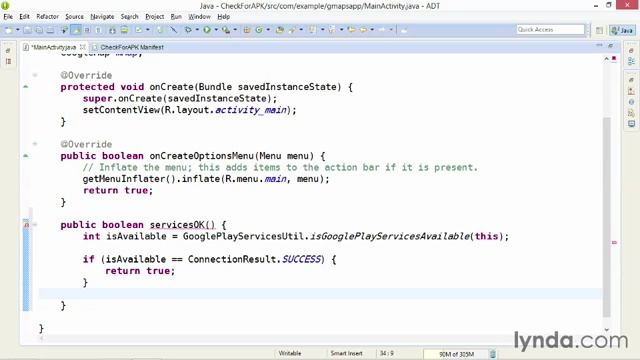The width and height of the screenshot is (640, 360).
Task: Open the Project menu
Action: pyautogui.click(x=155, y=17)
